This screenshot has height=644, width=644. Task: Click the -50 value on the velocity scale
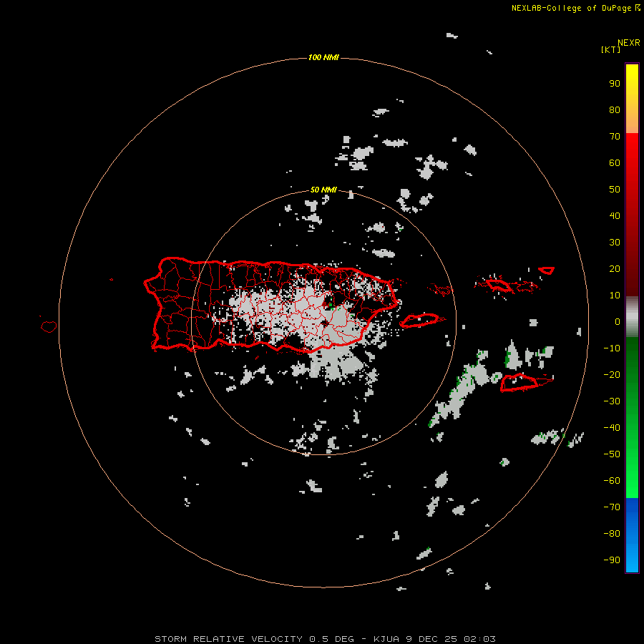coord(612,454)
